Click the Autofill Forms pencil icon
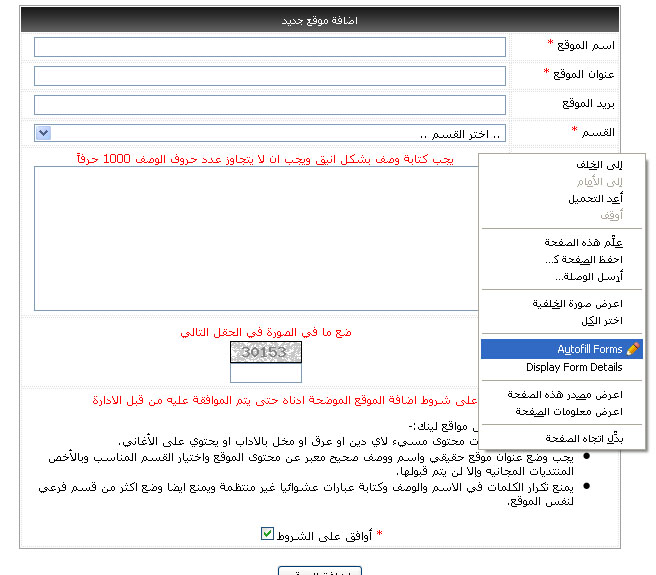The image size is (656, 575). 633,349
